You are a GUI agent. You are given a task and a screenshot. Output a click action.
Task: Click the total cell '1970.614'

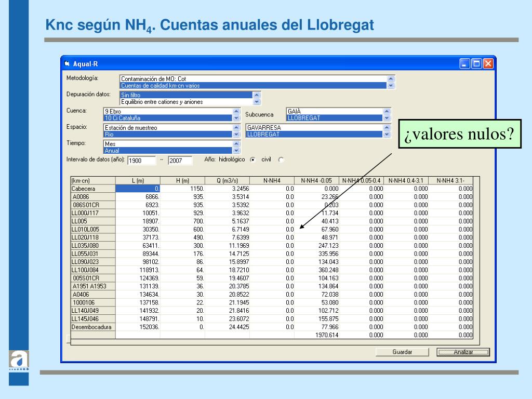[x=316, y=335]
